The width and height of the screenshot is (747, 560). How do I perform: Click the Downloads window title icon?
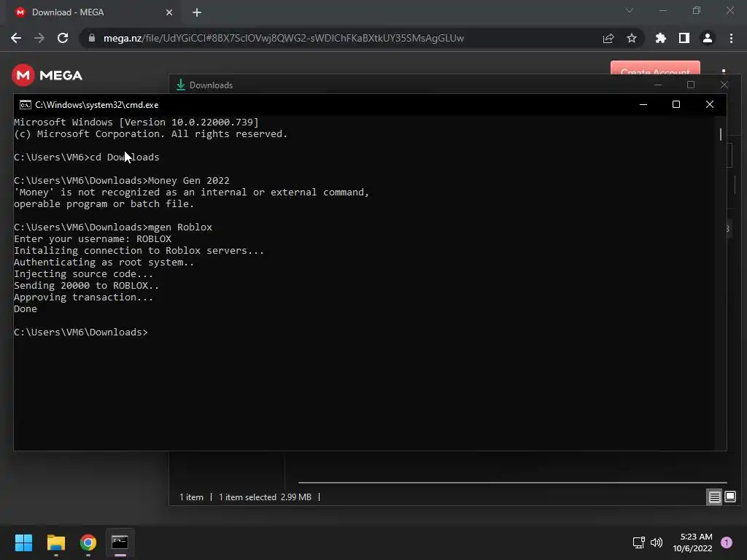pos(181,85)
